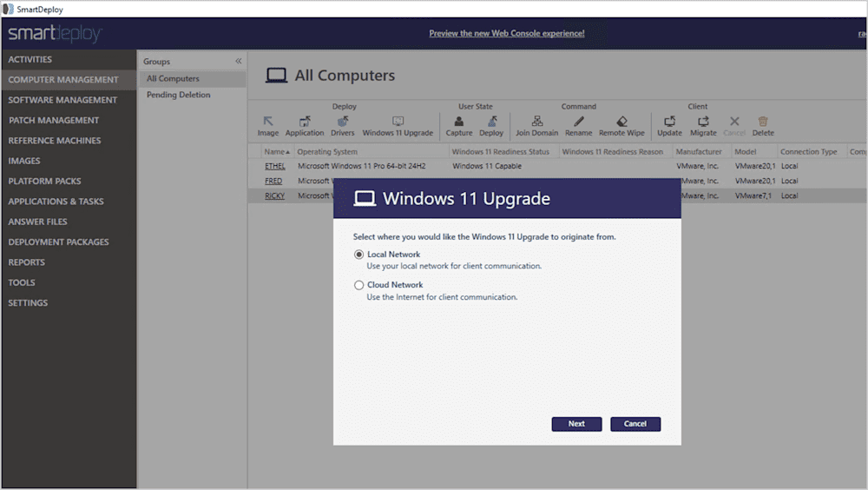Click Next in the upgrade dialog
The height and width of the screenshot is (490, 868).
pyautogui.click(x=576, y=423)
